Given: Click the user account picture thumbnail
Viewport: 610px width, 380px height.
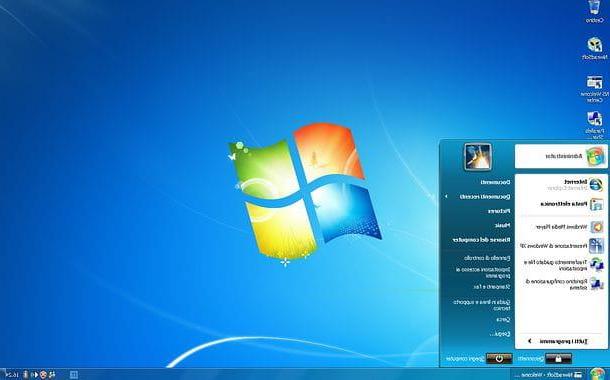Looking at the screenshot, I should (477, 157).
